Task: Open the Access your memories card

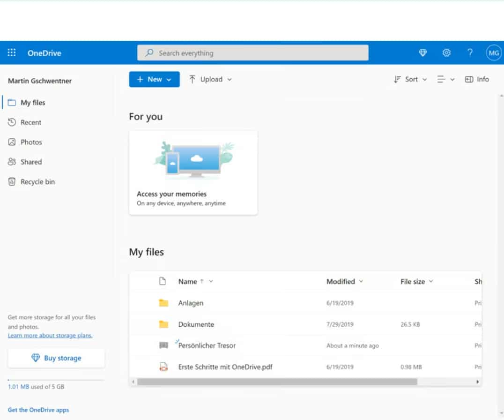Action: (x=193, y=172)
